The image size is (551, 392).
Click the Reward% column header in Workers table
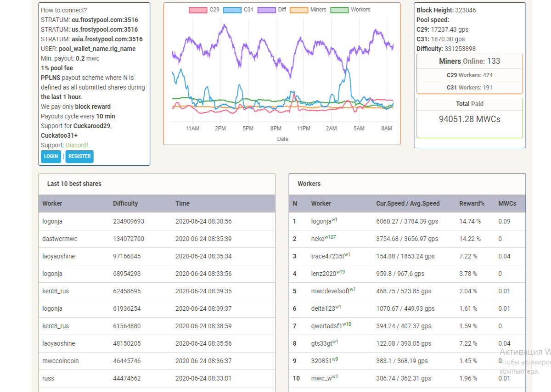[x=472, y=203]
